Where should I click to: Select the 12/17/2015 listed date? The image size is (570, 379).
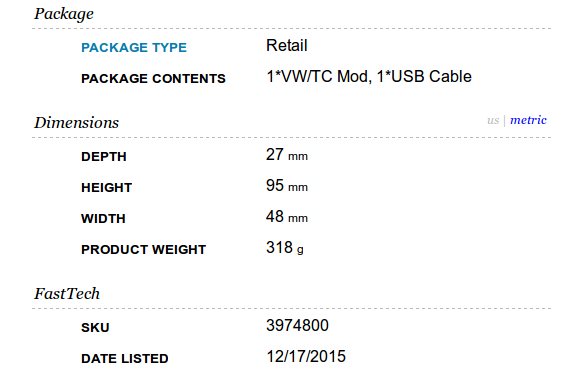[306, 356]
